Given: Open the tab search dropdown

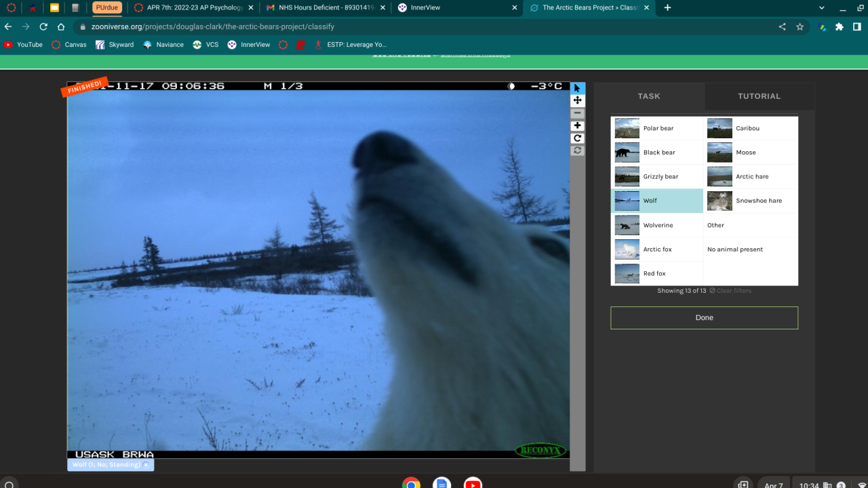Looking at the screenshot, I should point(822,8).
